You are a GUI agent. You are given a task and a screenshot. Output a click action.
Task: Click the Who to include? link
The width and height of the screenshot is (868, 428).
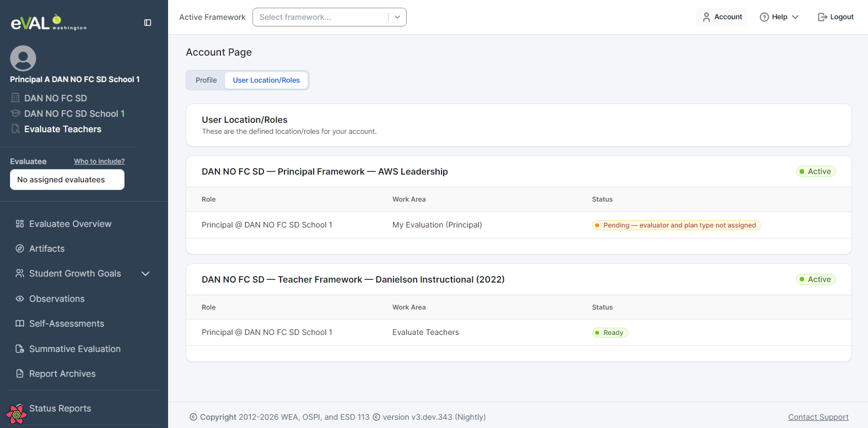pos(99,161)
